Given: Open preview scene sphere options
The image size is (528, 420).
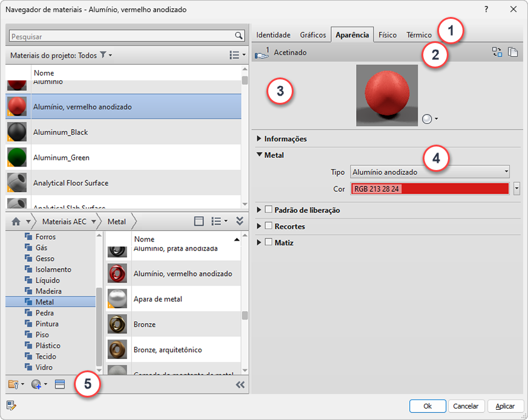Looking at the screenshot, I should [x=430, y=119].
